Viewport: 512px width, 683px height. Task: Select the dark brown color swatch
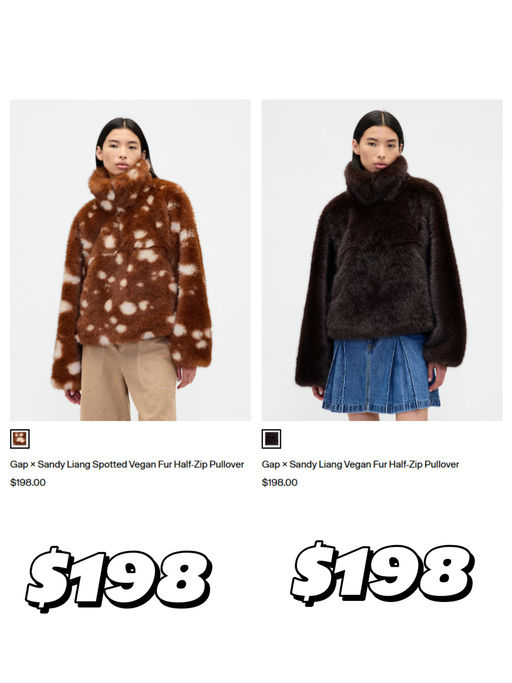tap(271, 439)
